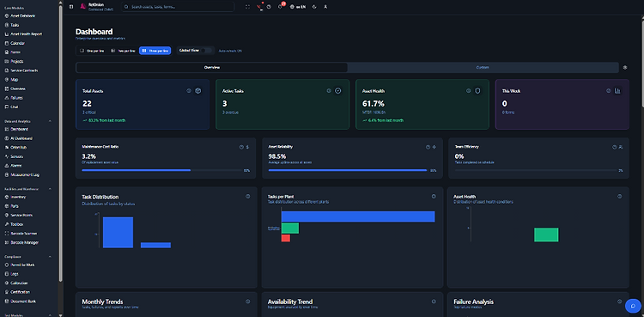Screen dimensions: 644x317
Task: Open notifications bell with red badge
Action: pos(281,6)
